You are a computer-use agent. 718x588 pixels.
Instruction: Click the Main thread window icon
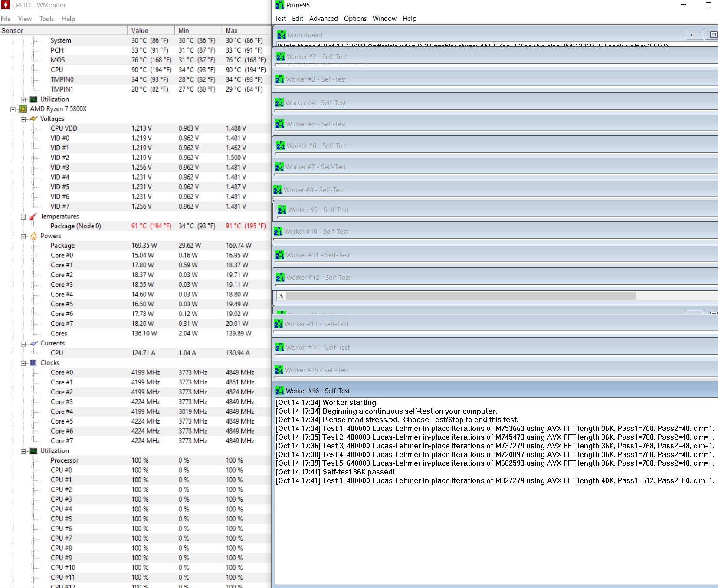click(x=282, y=35)
